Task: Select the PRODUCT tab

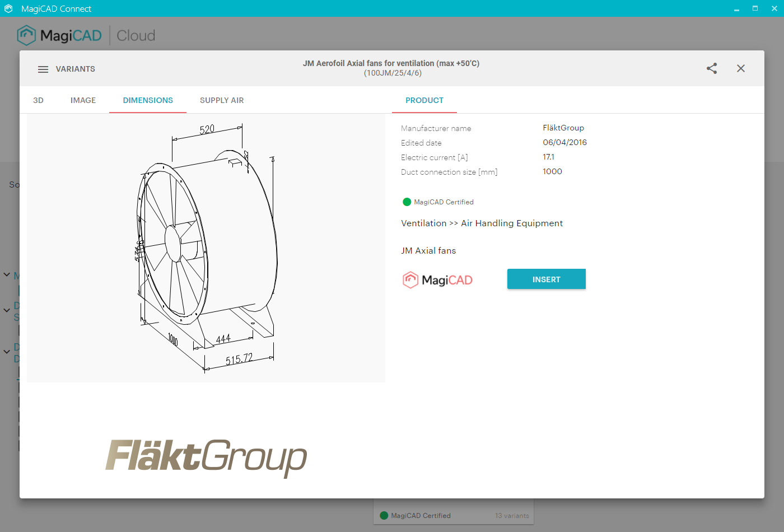Action: 424,100
